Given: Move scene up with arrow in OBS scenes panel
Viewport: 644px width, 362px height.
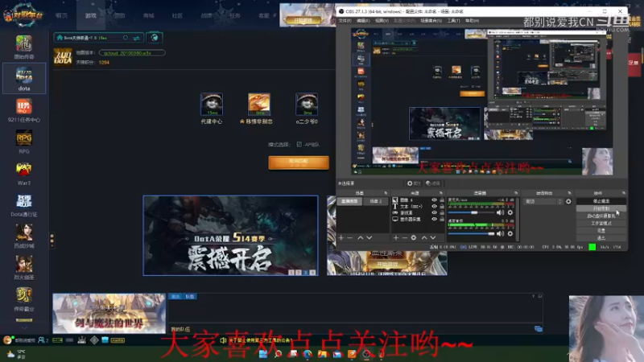Looking at the screenshot, I should (360, 237).
